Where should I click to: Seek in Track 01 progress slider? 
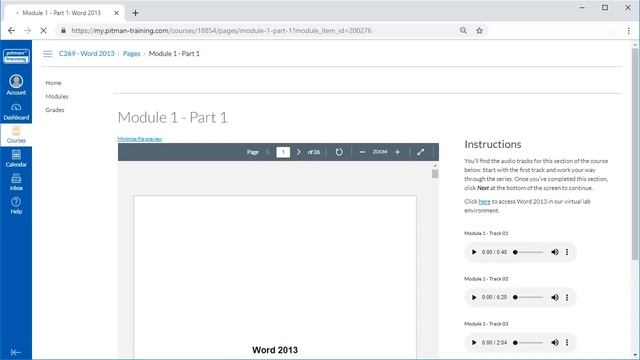click(528, 252)
